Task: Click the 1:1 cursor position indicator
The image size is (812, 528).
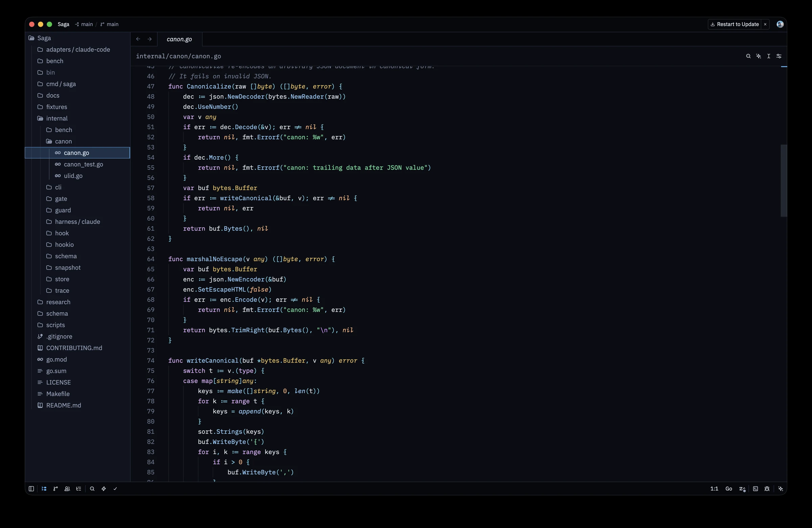Action: coord(714,489)
